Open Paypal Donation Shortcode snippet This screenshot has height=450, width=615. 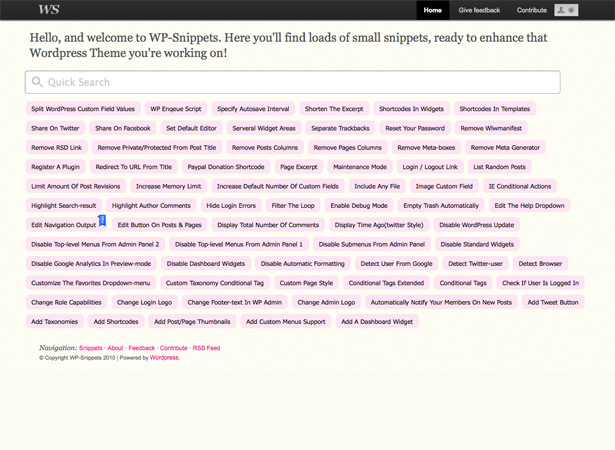click(x=226, y=166)
